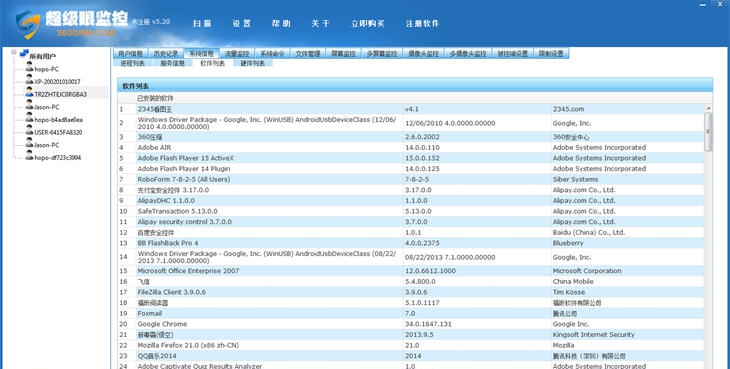This screenshot has height=369, width=730.
Task: Select the QQ音乐2014 entry
Action: tap(411, 356)
